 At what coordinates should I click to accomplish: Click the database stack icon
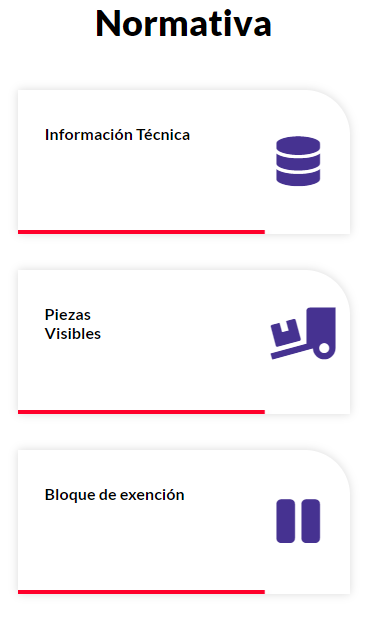point(298,161)
